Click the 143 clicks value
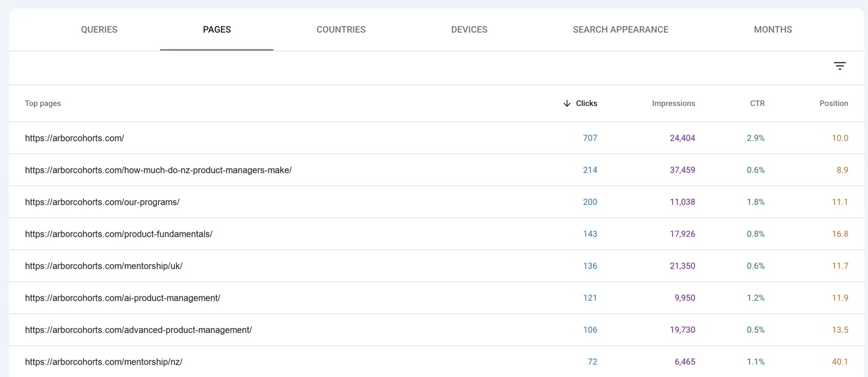Image resolution: width=868 pixels, height=377 pixels. point(590,234)
